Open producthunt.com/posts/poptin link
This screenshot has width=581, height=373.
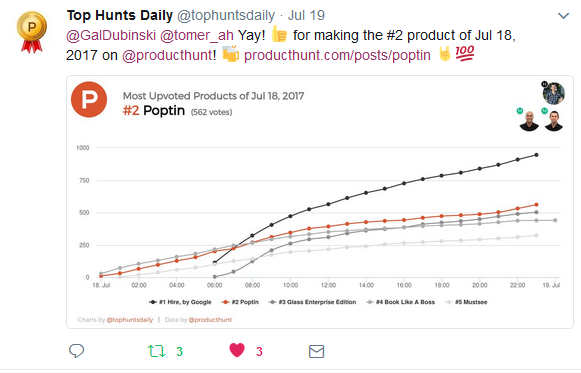[337, 56]
